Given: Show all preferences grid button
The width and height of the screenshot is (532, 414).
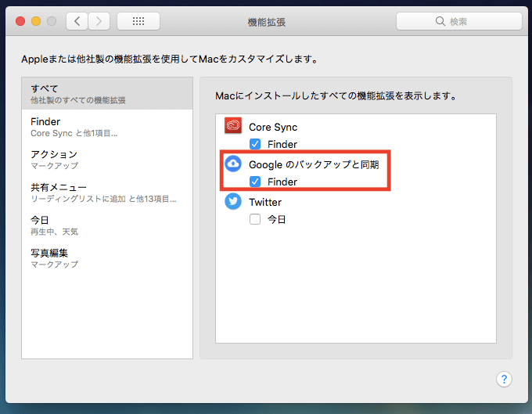Looking at the screenshot, I should pyautogui.click(x=138, y=21).
